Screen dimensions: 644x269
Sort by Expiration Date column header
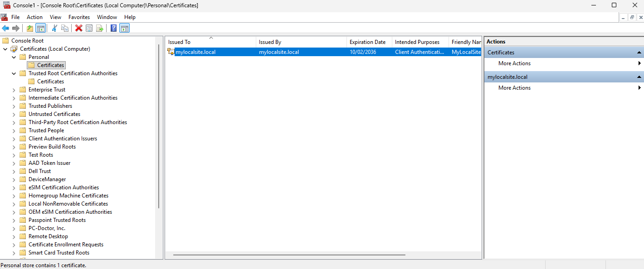tap(367, 42)
